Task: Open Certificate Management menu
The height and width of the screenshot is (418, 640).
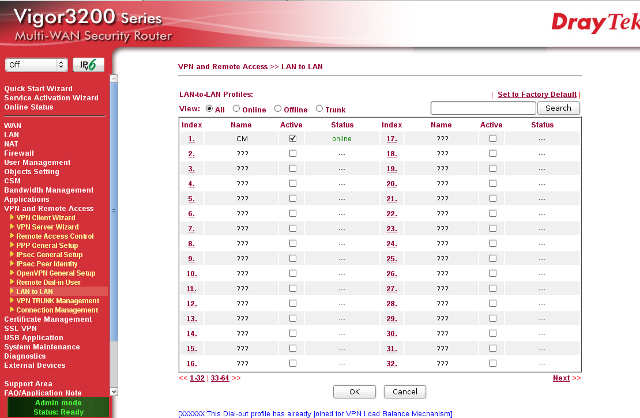Action: 48,319
